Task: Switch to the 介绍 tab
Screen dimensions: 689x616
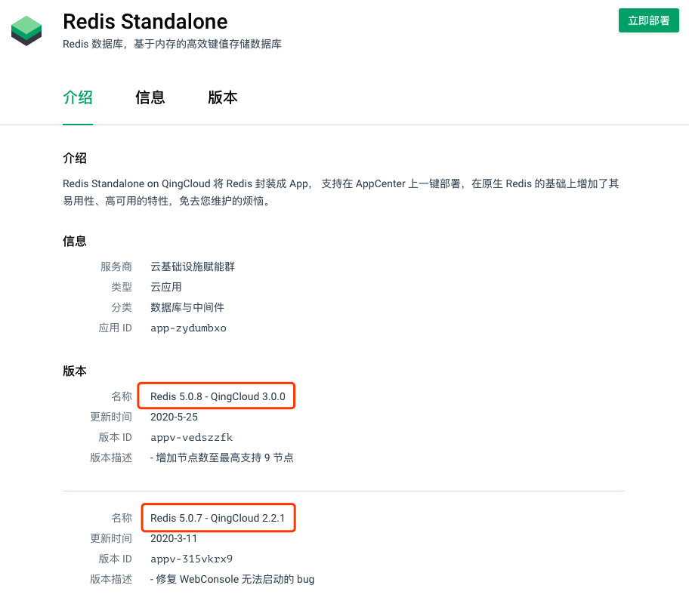Action: 78,97
